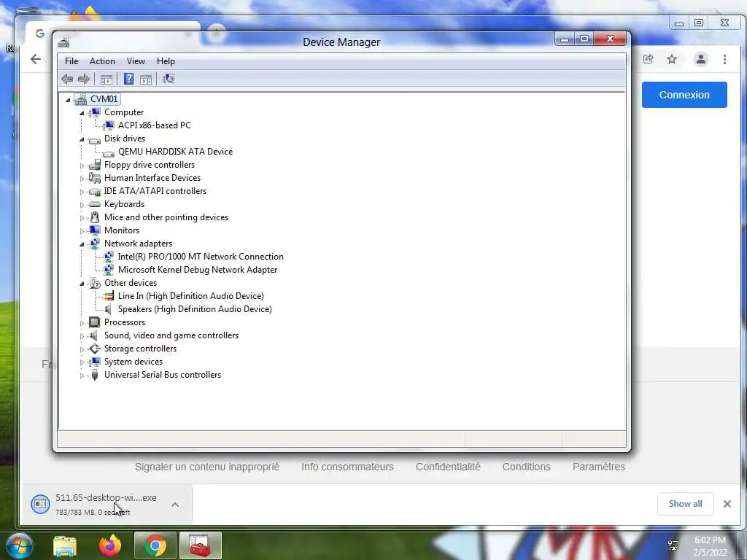
Task: Open the Help menu
Action: (166, 61)
